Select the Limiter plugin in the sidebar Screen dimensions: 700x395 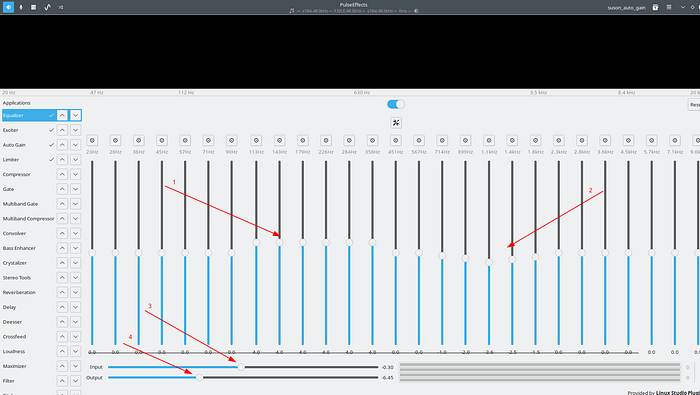(x=28, y=159)
